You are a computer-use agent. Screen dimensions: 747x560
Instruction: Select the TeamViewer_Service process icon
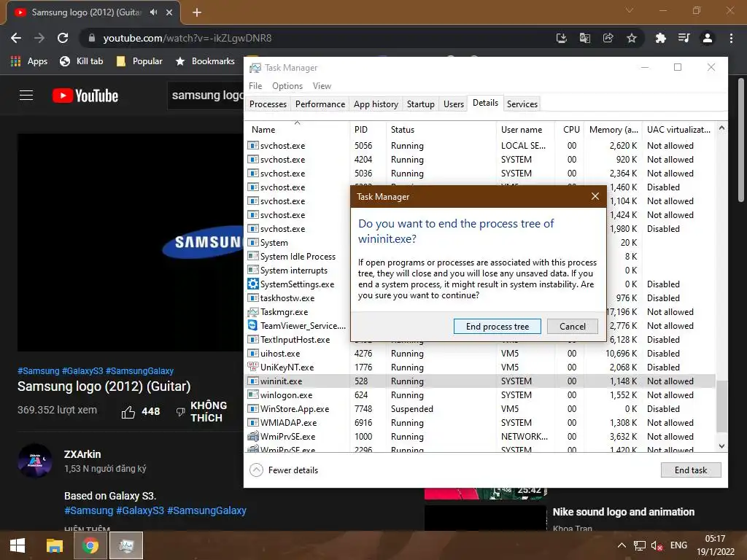(253, 326)
